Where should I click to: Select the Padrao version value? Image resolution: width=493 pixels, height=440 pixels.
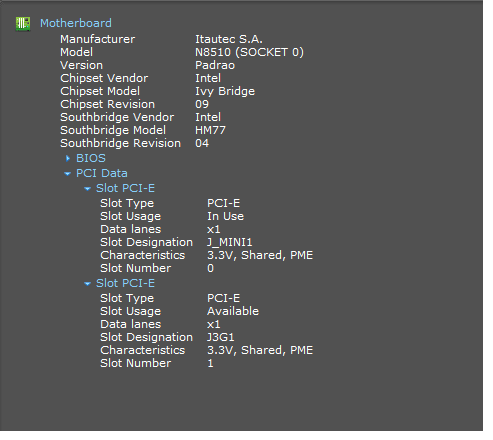pos(215,65)
